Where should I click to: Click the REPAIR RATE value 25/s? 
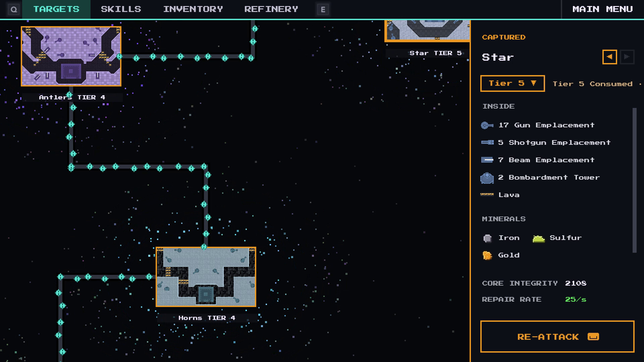click(x=576, y=299)
